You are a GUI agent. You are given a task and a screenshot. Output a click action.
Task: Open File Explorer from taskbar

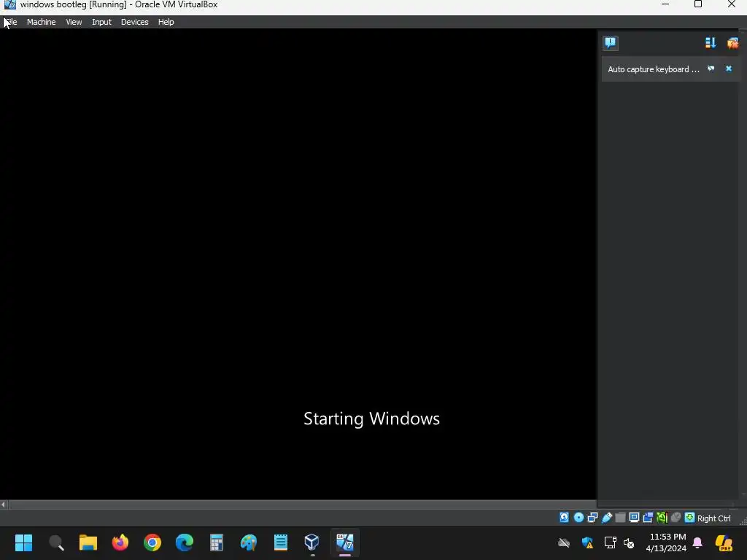88,542
